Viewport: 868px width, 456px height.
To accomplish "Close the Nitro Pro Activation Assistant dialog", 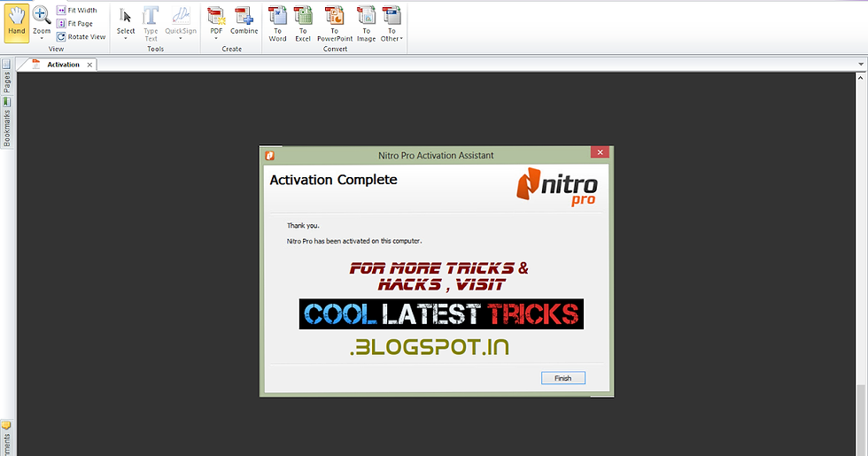I will pos(600,152).
